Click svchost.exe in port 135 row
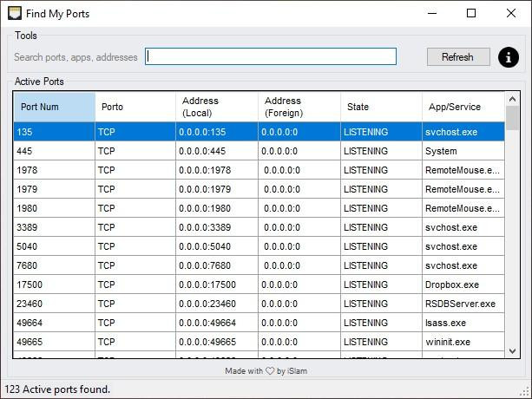 point(463,132)
